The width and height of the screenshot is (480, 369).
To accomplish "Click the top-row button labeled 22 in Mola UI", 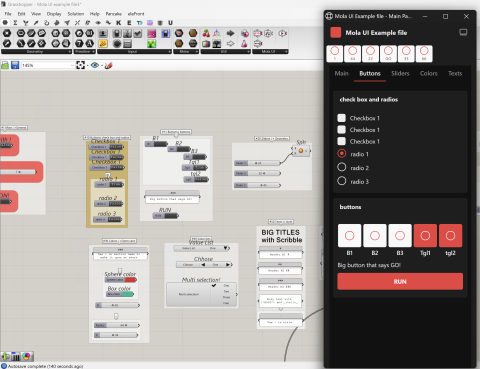I will (370, 54).
